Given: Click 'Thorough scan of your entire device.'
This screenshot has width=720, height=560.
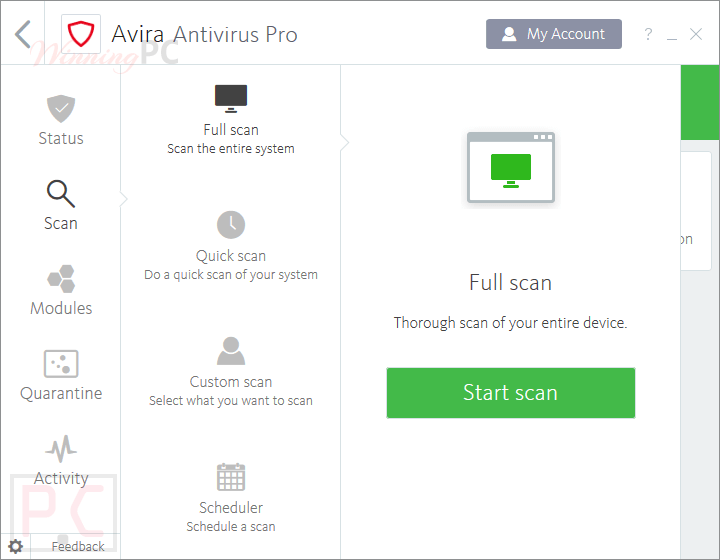Looking at the screenshot, I should tap(510, 323).
